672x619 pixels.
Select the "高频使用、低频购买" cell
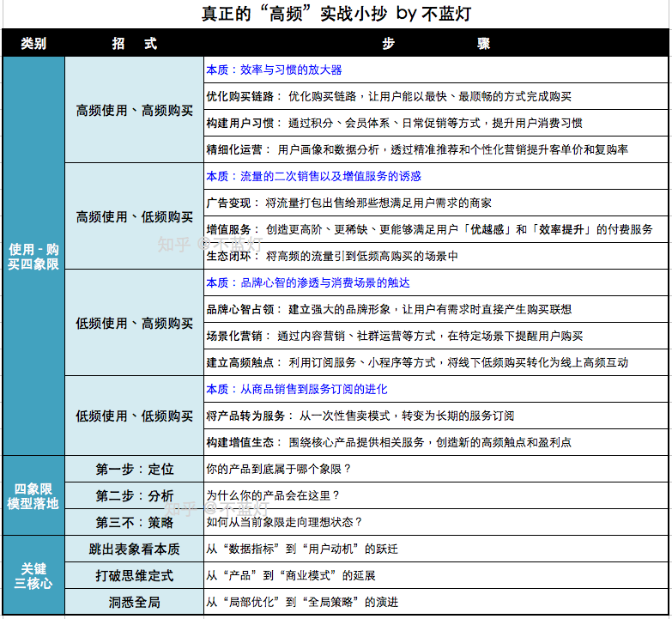tap(134, 216)
